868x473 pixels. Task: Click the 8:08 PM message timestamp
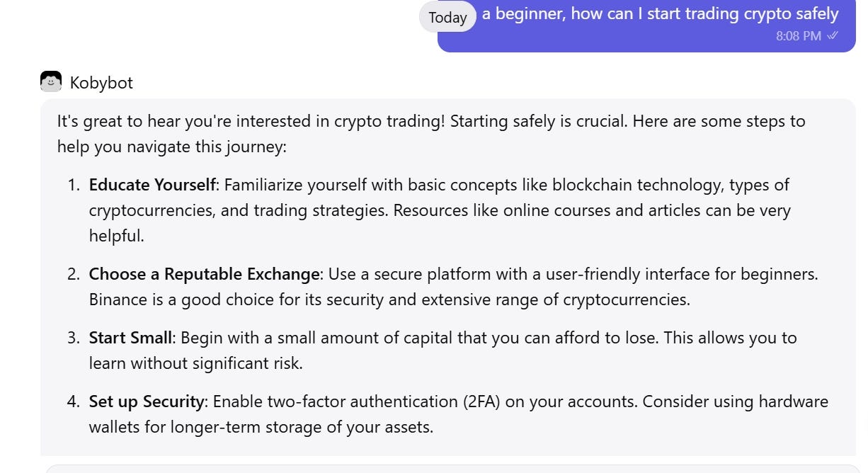click(798, 35)
